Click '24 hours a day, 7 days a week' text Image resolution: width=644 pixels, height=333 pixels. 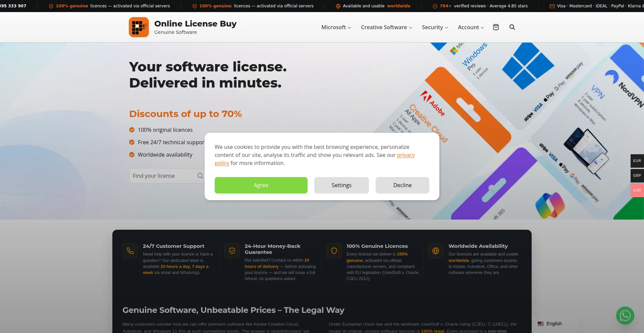click(x=184, y=267)
